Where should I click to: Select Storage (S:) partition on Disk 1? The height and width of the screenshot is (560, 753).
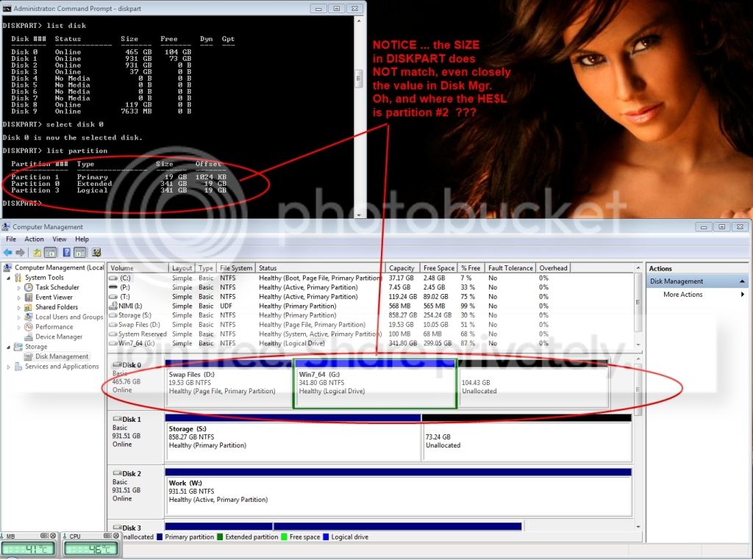pos(293,437)
